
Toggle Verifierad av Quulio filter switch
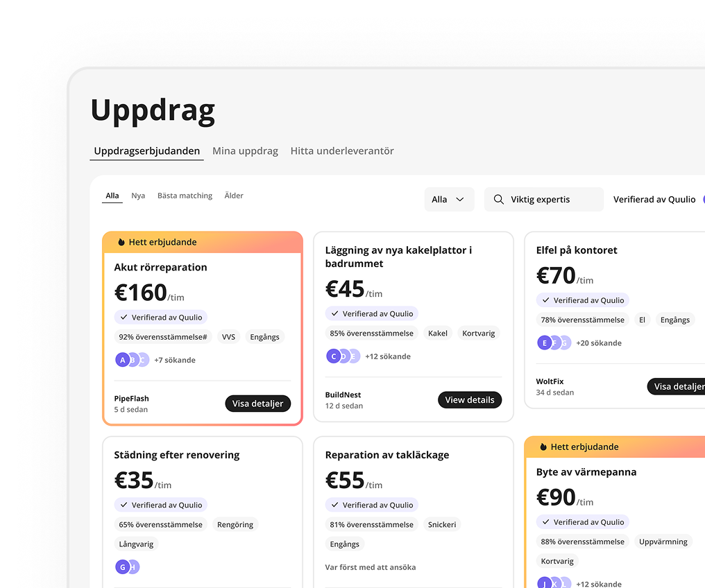tap(703, 200)
